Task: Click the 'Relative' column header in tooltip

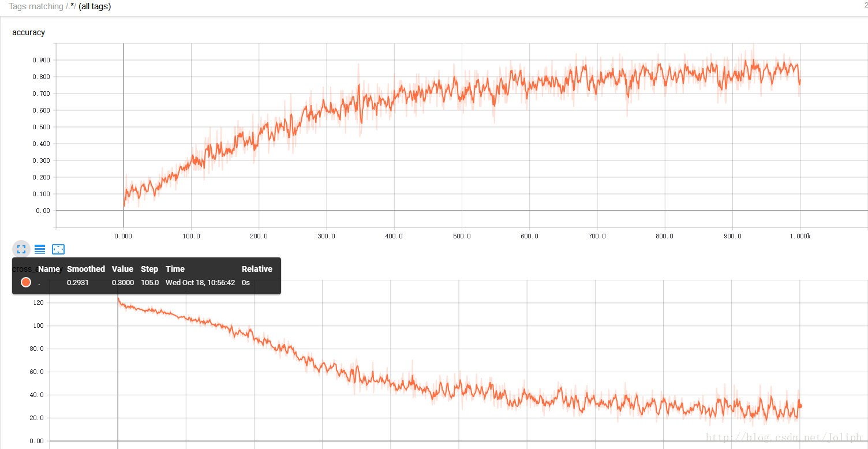Action: [x=257, y=269]
